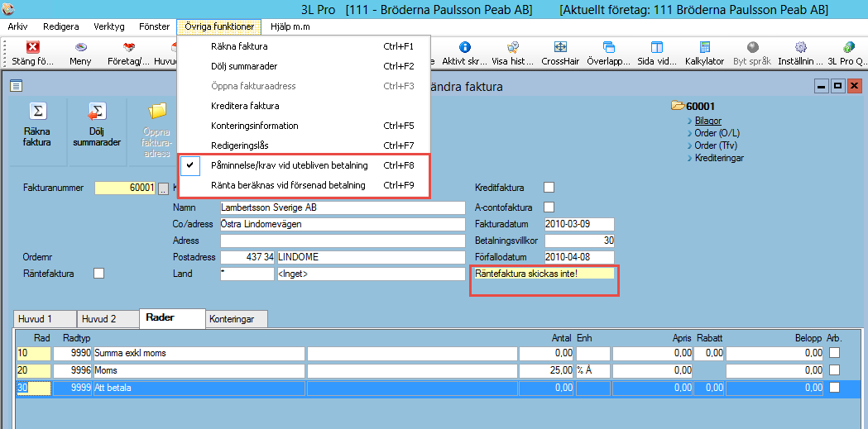
Task: Click the Dölj summarader icon button
Action: tap(97, 111)
